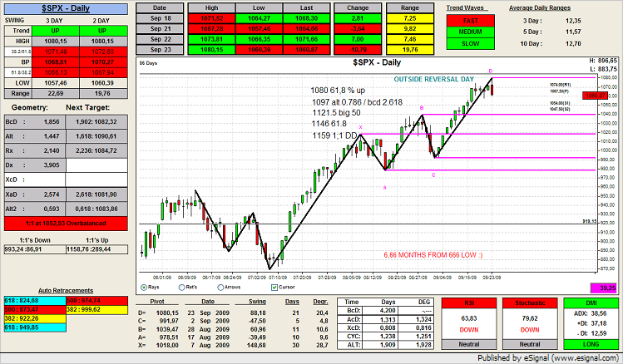623x364 pixels.
Task: Select the Rays radio button
Action: [144, 288]
